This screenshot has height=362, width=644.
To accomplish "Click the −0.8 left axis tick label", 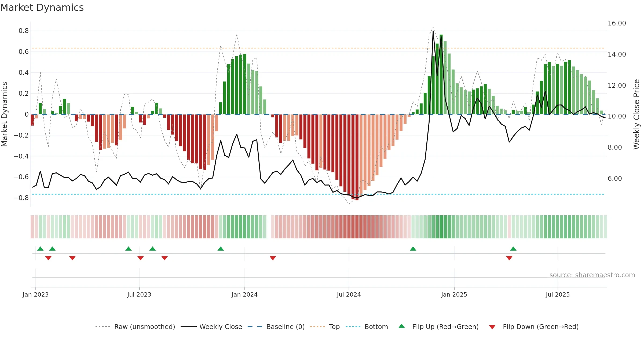I will (21, 198).
